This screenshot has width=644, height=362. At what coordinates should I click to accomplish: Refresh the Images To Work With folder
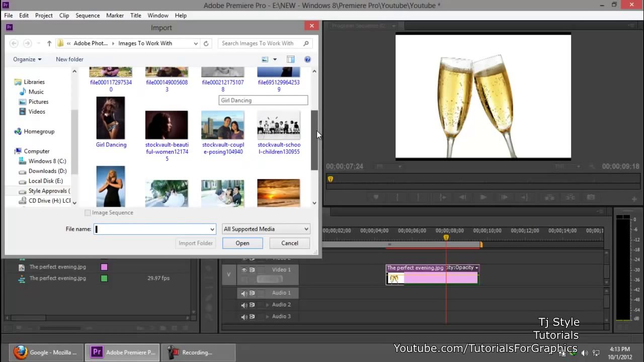pos(206,43)
